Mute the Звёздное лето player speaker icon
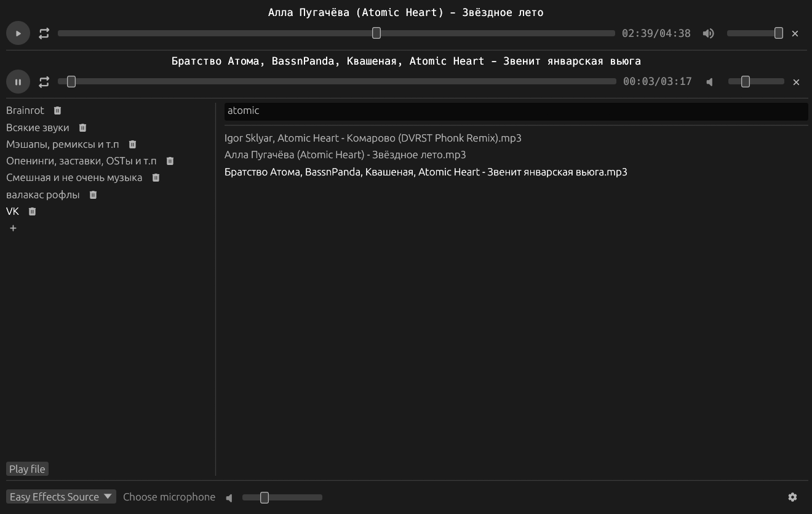 pyautogui.click(x=708, y=33)
